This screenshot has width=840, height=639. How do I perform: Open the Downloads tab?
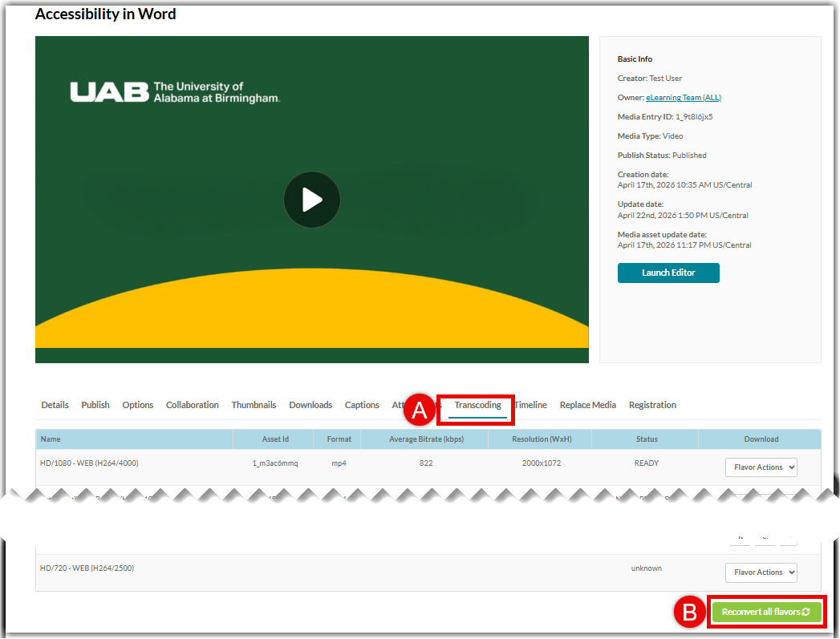coord(310,405)
